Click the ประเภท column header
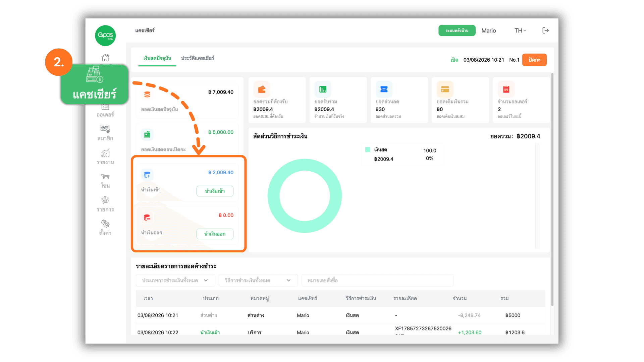 click(211, 298)
